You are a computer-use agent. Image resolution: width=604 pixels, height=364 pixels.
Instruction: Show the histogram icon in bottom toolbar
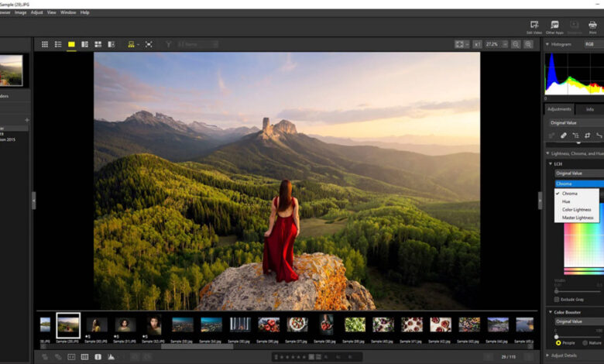point(112,356)
